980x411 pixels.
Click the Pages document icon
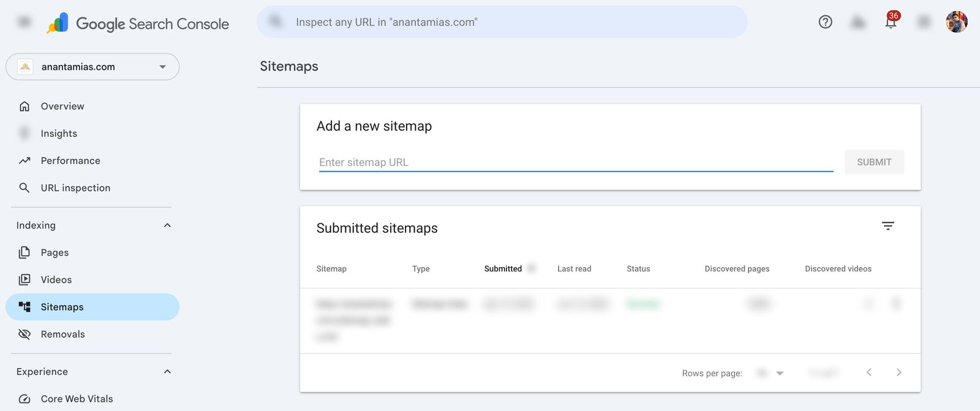24,252
